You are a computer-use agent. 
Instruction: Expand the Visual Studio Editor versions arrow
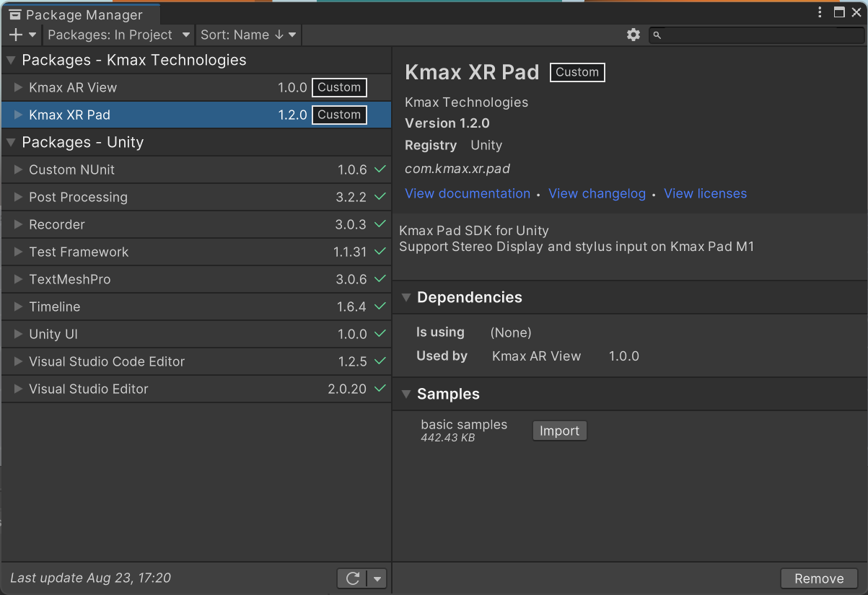tap(19, 389)
